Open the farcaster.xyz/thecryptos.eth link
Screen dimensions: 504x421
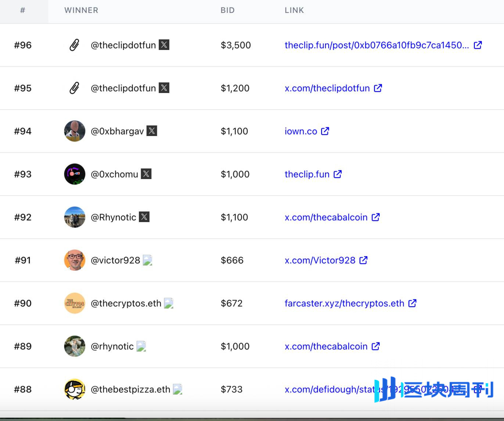(x=344, y=303)
